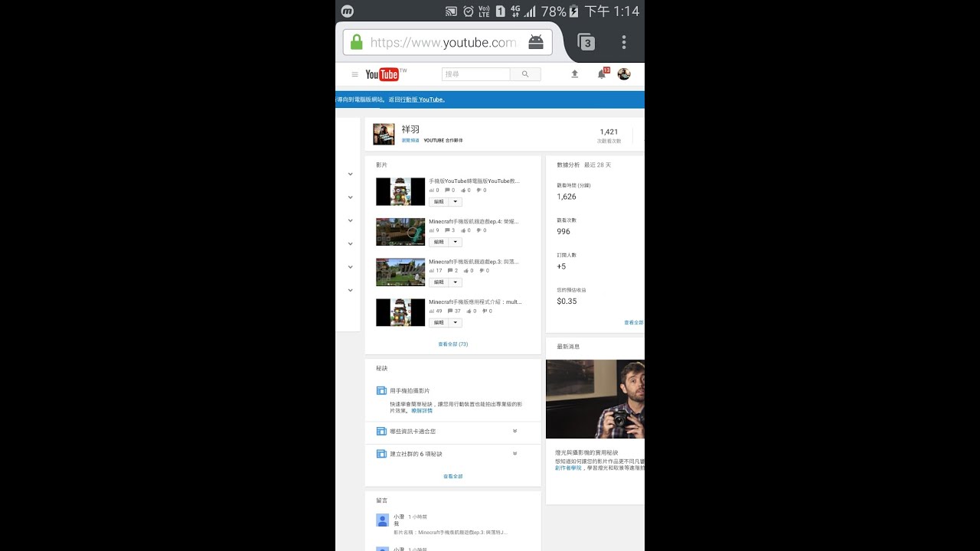Follow the 行動版 YouTube link in blue banner
This screenshot has height=551, width=980.
pos(423,99)
